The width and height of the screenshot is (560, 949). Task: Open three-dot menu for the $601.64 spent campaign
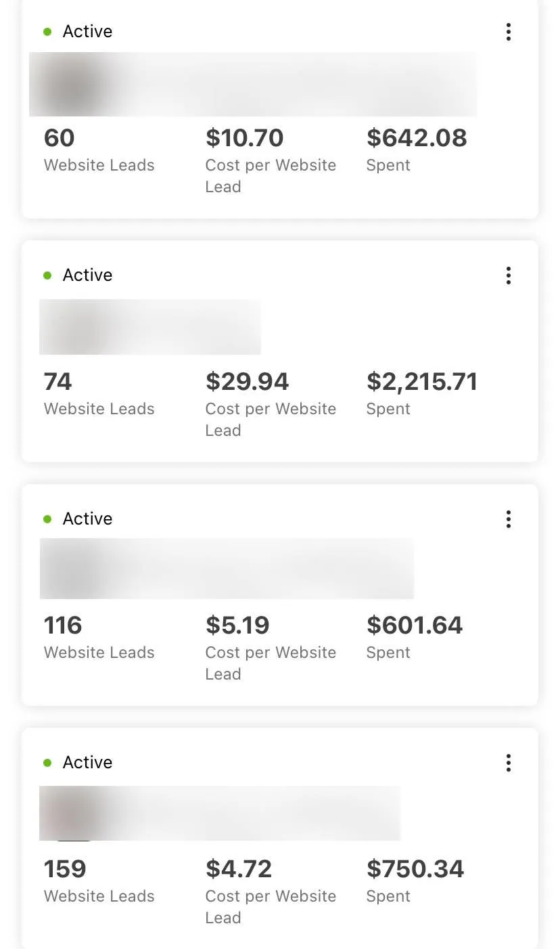pos(509,519)
